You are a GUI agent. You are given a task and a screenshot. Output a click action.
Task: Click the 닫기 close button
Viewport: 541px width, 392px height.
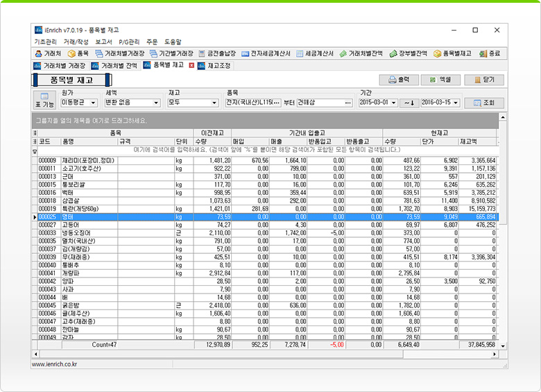(484, 80)
